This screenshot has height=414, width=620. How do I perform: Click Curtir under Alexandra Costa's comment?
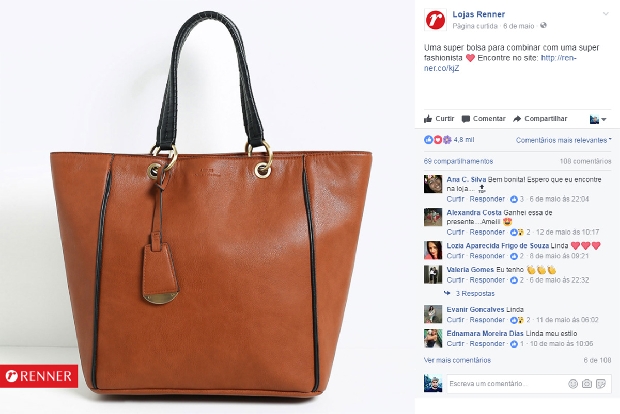pos(455,232)
